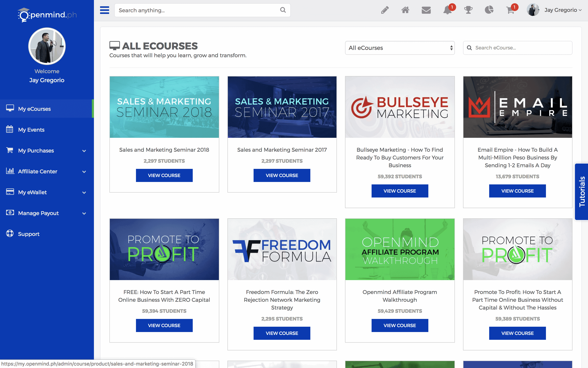The height and width of the screenshot is (368, 588).
Task: Click the ALL ECOURSES heading
Action: tap(160, 46)
